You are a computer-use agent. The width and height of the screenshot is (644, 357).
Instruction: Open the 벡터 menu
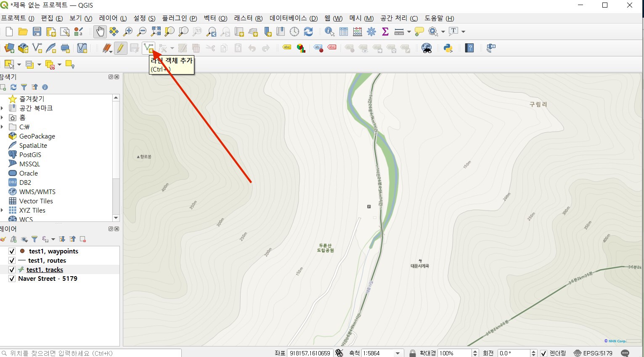click(x=215, y=18)
